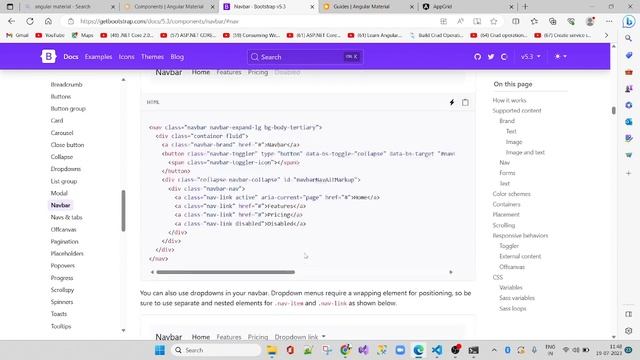Click the Bootstrap logo in header

pos(48,56)
